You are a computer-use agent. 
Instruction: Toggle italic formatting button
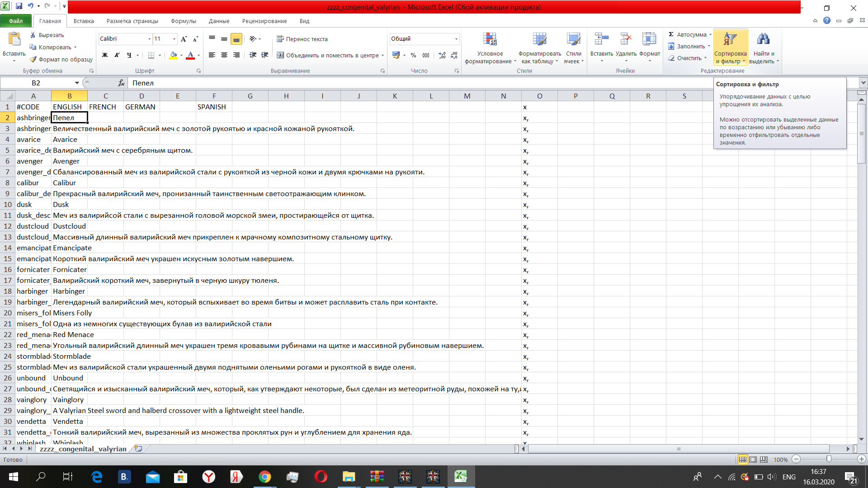(117, 55)
